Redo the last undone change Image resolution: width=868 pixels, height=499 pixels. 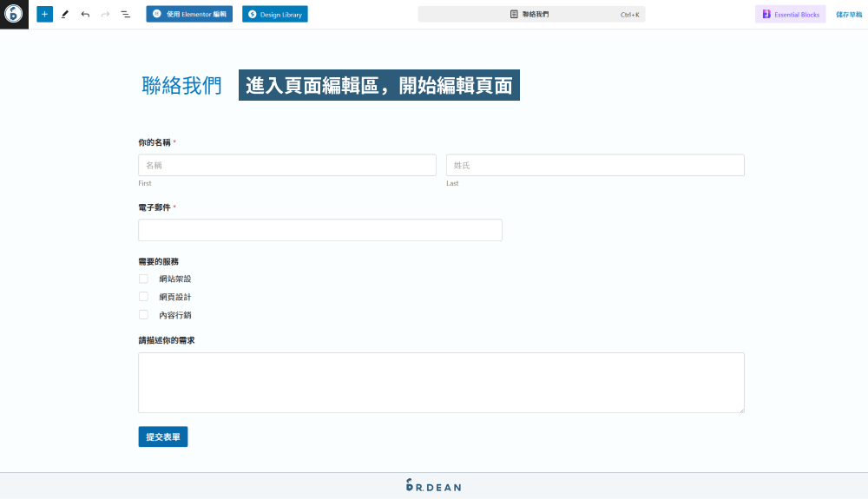pyautogui.click(x=105, y=15)
